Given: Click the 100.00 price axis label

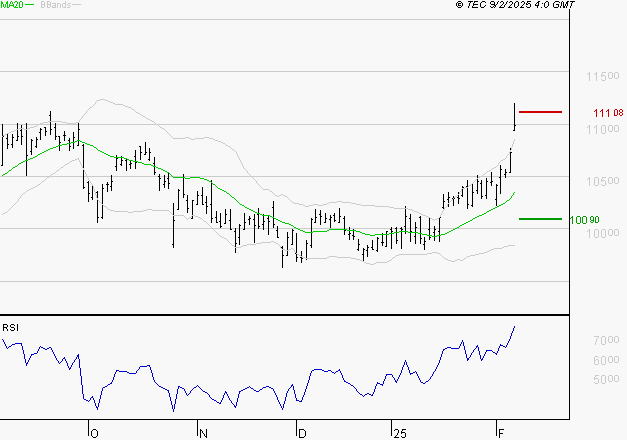Looking at the screenshot, I should click(x=603, y=233).
